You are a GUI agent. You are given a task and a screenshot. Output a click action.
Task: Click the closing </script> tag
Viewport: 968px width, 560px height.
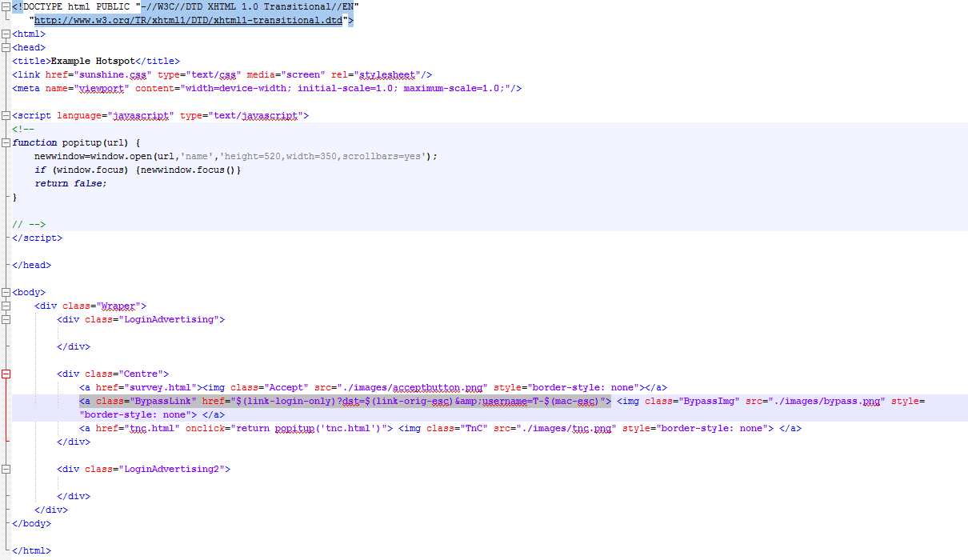37,238
